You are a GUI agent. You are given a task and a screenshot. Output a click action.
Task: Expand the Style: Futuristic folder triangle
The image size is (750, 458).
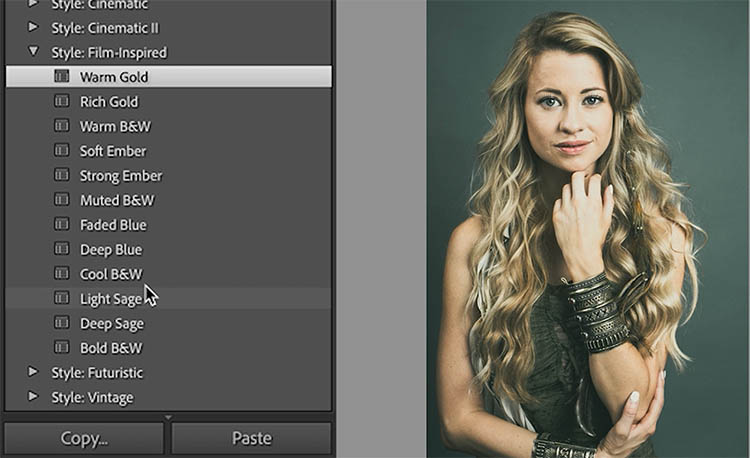pos(33,371)
